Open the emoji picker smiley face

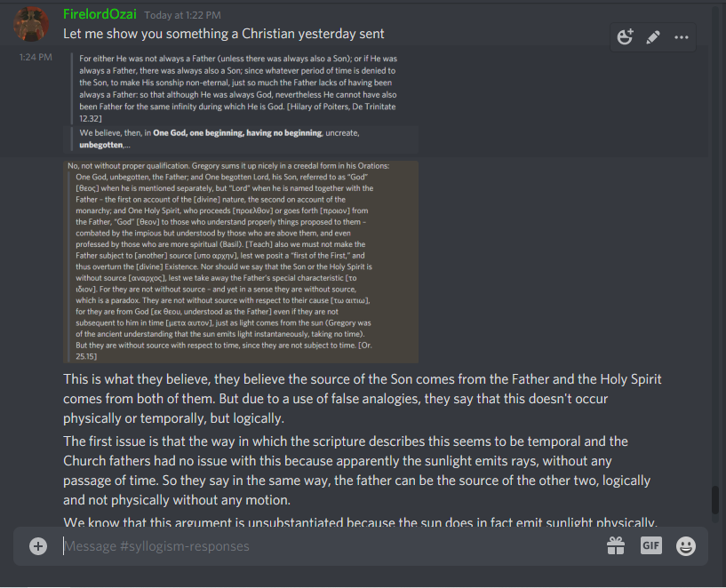(x=686, y=546)
